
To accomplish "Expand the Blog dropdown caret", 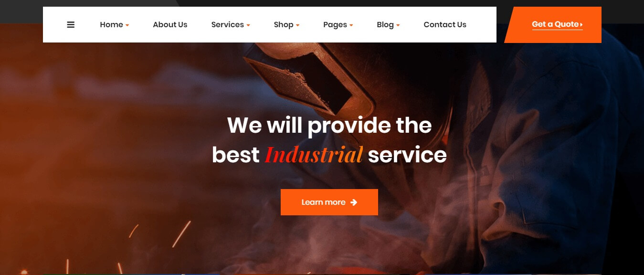I will point(398,25).
